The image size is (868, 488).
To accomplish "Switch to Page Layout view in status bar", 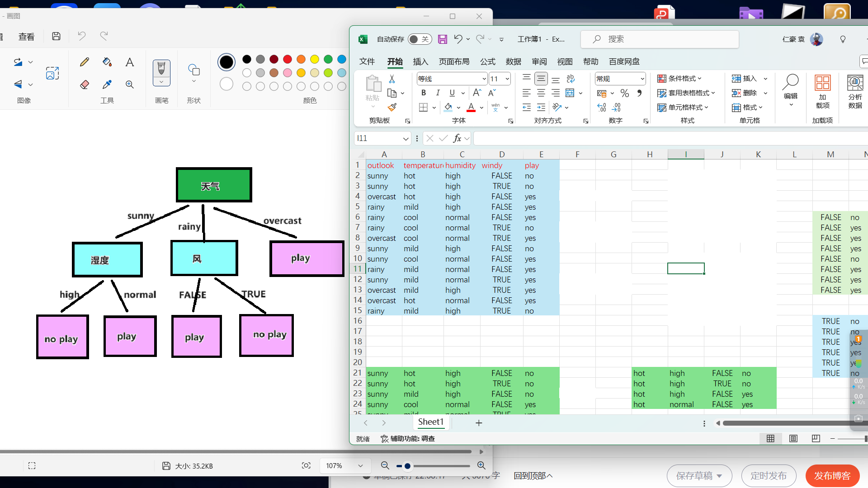I will (x=793, y=438).
